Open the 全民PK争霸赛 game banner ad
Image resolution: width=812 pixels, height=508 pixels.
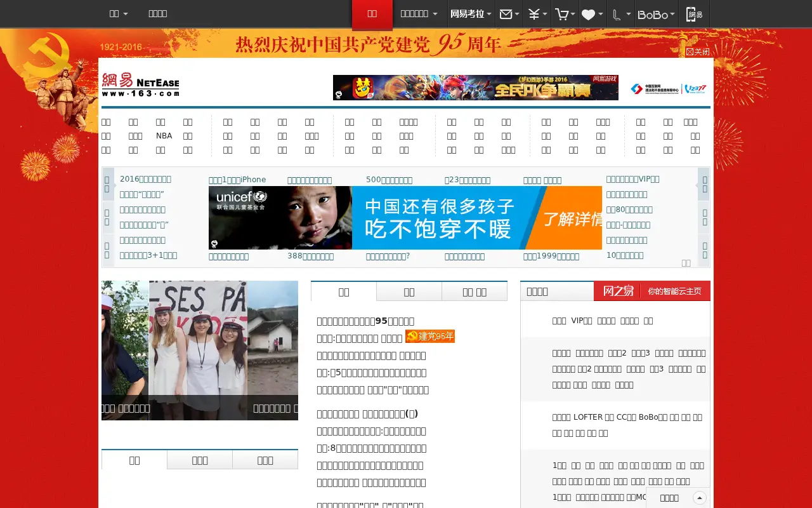coord(476,88)
